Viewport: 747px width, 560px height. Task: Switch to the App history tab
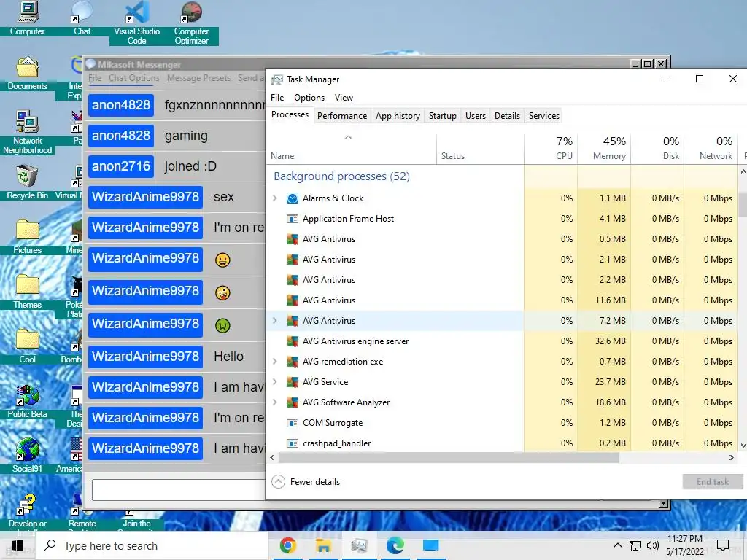pyautogui.click(x=398, y=116)
